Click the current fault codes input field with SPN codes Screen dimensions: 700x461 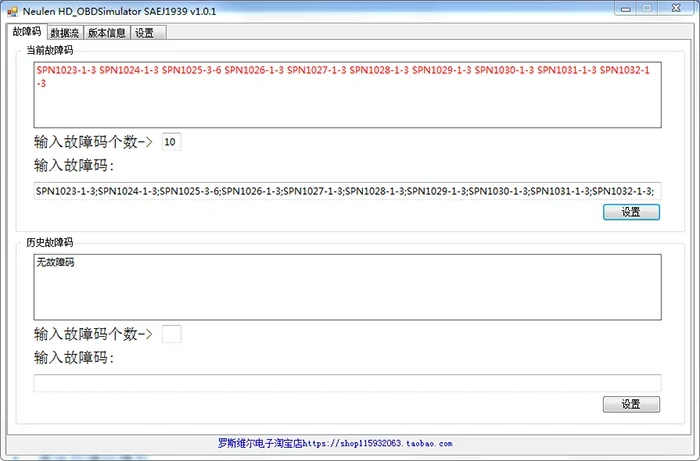347,191
